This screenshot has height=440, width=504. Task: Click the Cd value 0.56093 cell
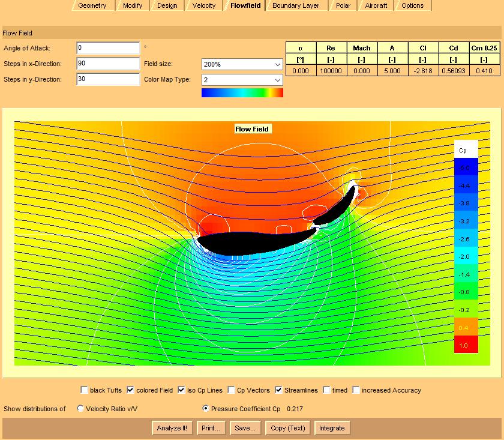pos(454,71)
